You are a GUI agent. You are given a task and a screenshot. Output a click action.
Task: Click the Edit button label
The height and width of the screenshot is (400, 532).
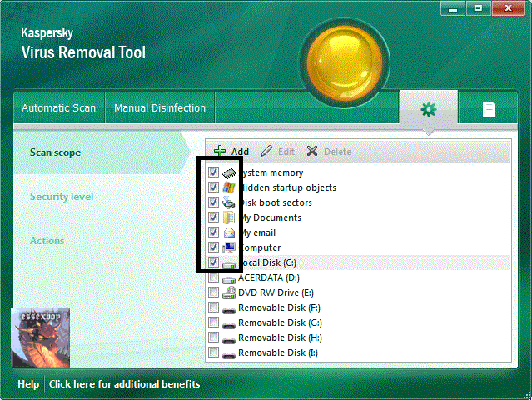[x=286, y=152]
